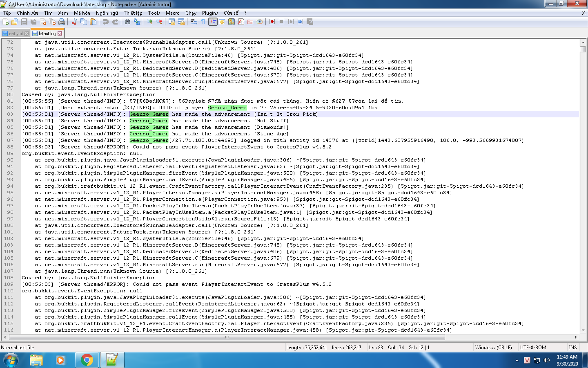The width and height of the screenshot is (588, 368).
Task: Click the Chrome icon in the taskbar
Action: (x=87, y=360)
